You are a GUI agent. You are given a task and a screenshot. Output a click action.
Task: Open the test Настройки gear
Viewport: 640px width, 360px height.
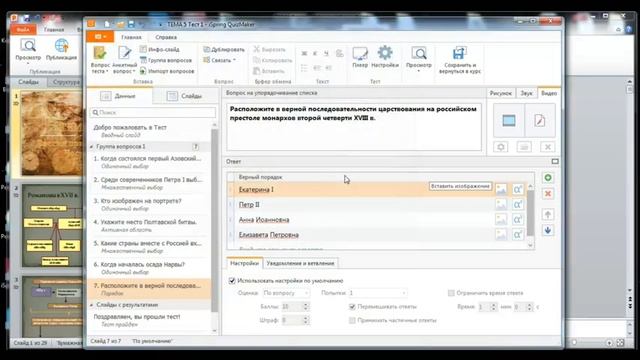coord(385,57)
